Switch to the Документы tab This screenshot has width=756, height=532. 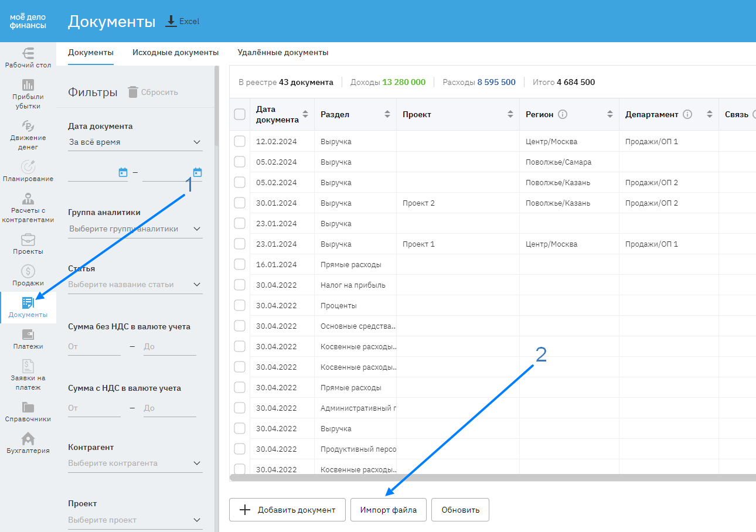91,52
